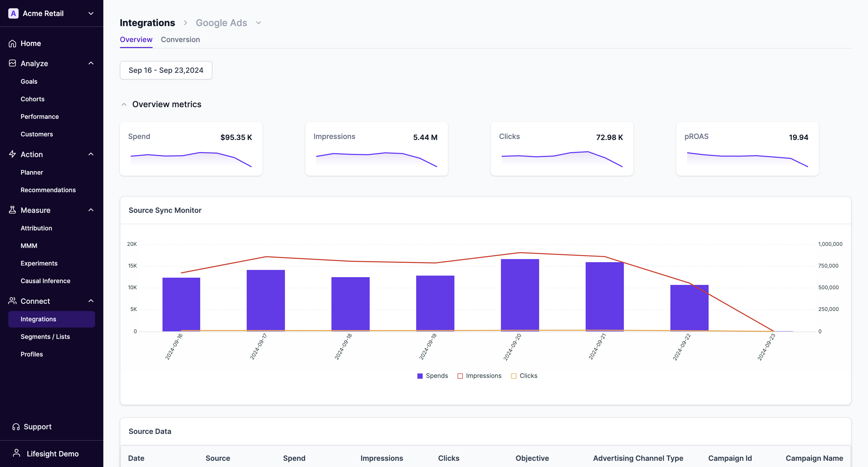Click the Action lightning bolt icon
The height and width of the screenshot is (467, 868).
(12, 154)
